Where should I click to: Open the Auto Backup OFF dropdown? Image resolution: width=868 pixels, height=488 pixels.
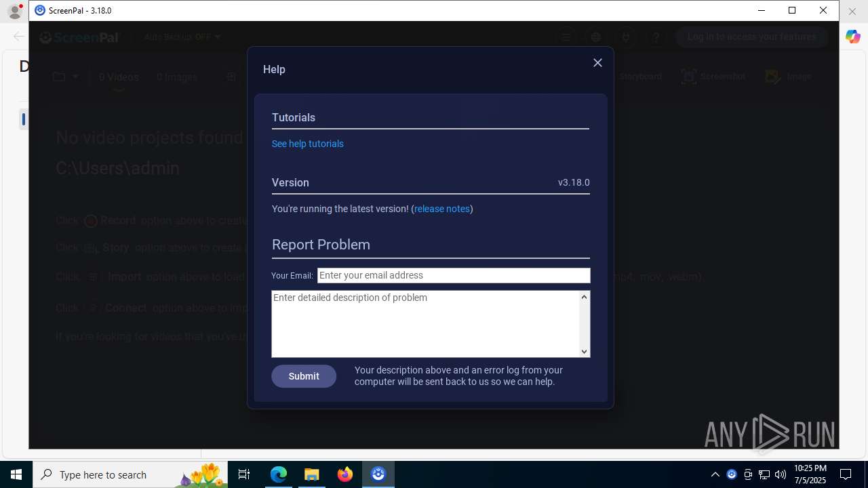[x=182, y=37]
